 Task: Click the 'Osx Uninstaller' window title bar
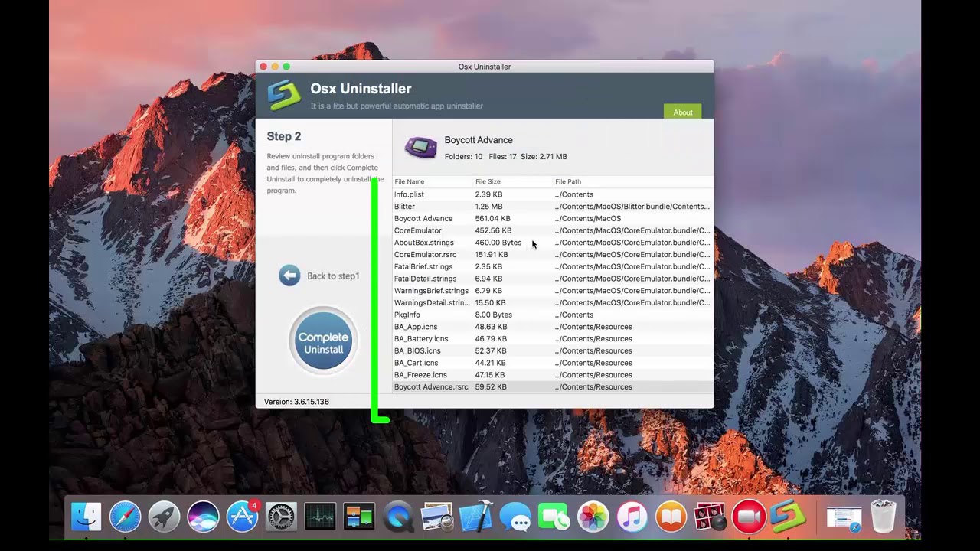[x=485, y=67]
